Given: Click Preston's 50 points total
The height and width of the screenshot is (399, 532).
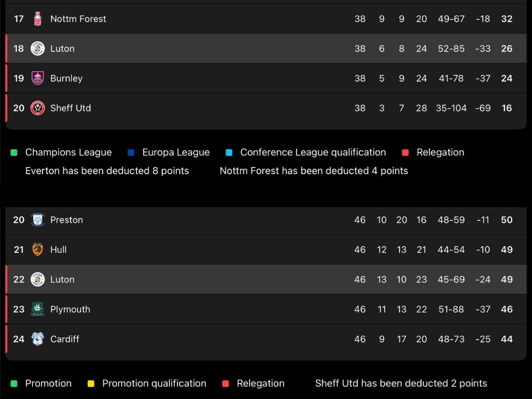Looking at the screenshot, I should (x=507, y=220).
